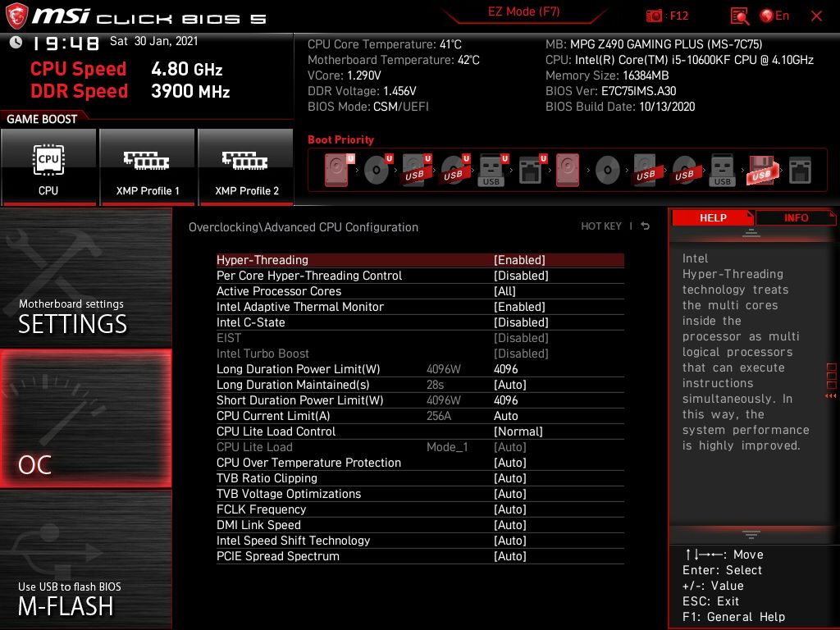The image size is (840, 630).
Task: Click the Boot Priority heading
Action: 340,139
